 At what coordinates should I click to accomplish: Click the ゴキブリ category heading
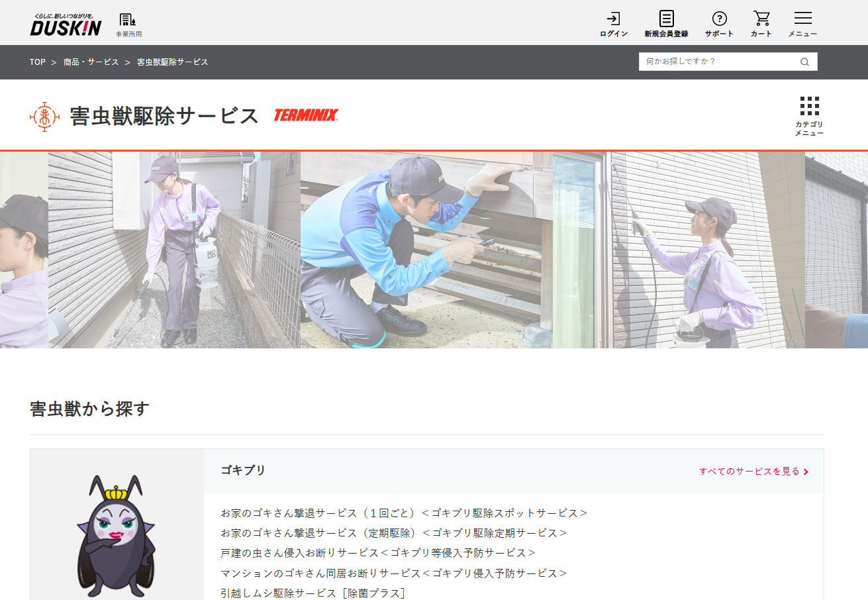(x=243, y=470)
